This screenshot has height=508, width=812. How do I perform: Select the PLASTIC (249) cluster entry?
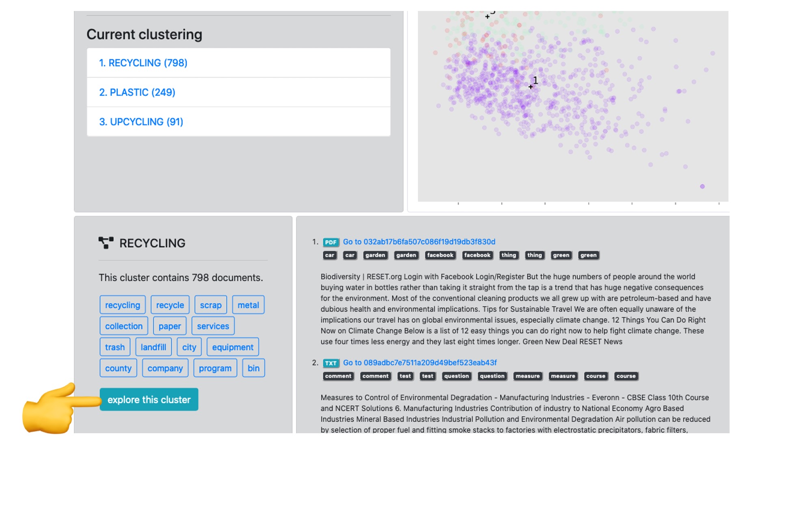tap(239, 92)
